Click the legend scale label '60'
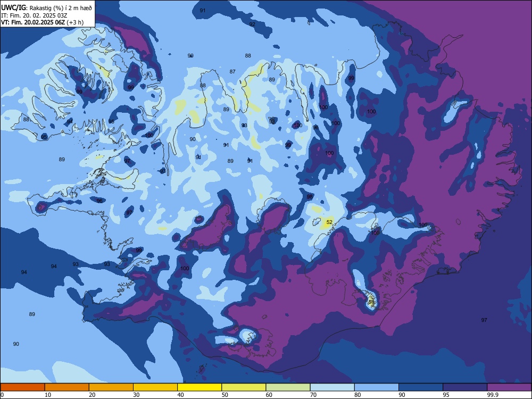The height and width of the screenshot is (399, 532). pos(269,395)
